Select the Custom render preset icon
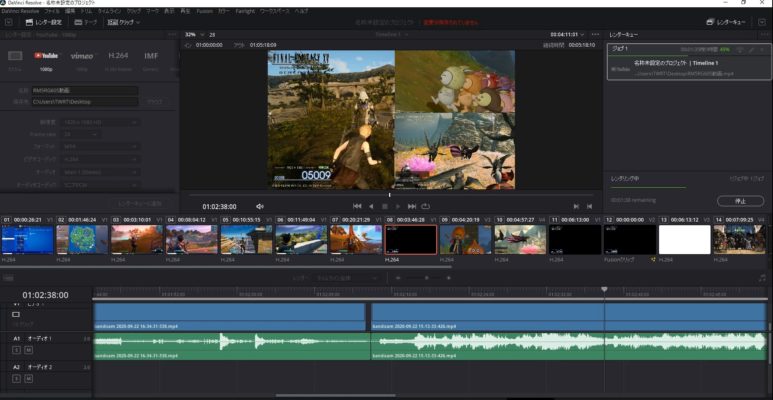The image size is (773, 400). click(x=15, y=56)
